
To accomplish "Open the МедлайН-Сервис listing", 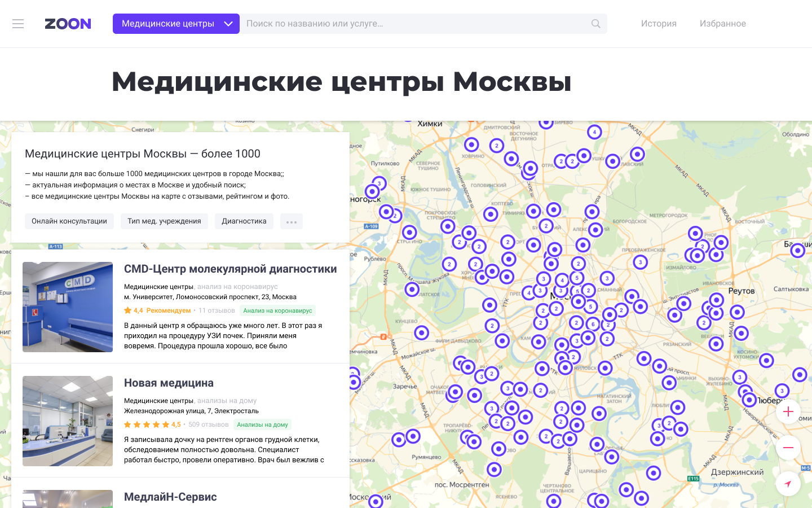I will click(x=170, y=497).
